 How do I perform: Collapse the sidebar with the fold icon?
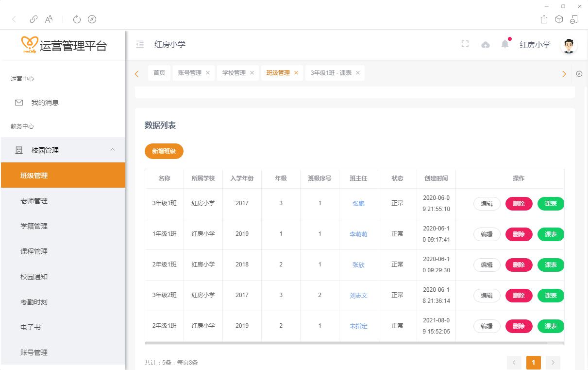pyautogui.click(x=140, y=44)
